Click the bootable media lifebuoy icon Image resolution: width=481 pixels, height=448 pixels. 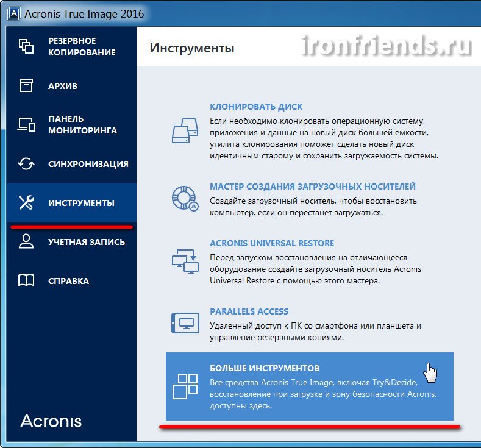click(184, 197)
